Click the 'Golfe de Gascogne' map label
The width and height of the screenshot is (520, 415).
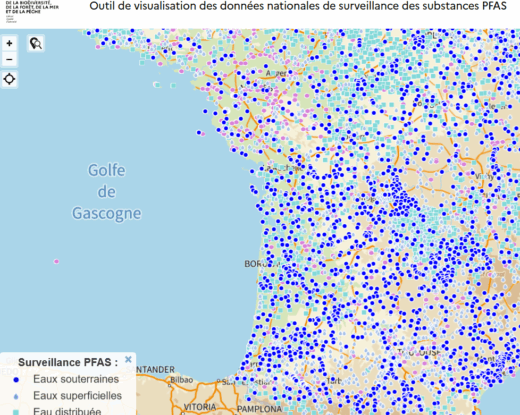coord(107,192)
